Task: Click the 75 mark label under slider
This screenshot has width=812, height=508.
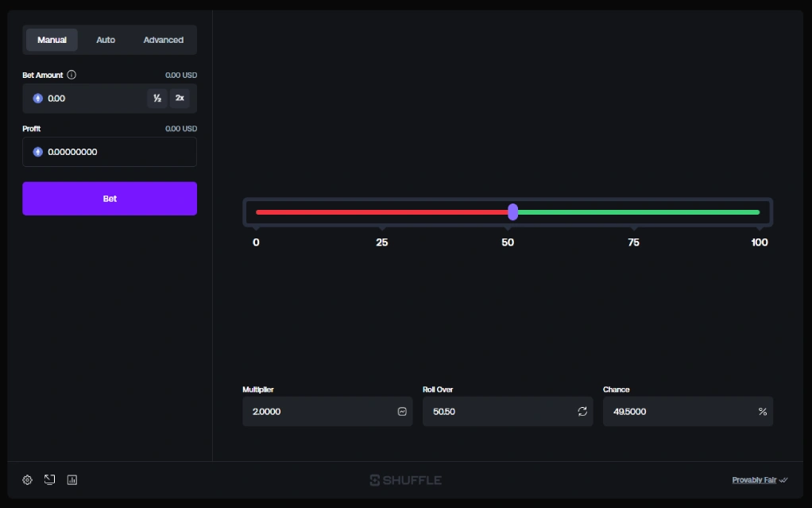Action: [633, 242]
